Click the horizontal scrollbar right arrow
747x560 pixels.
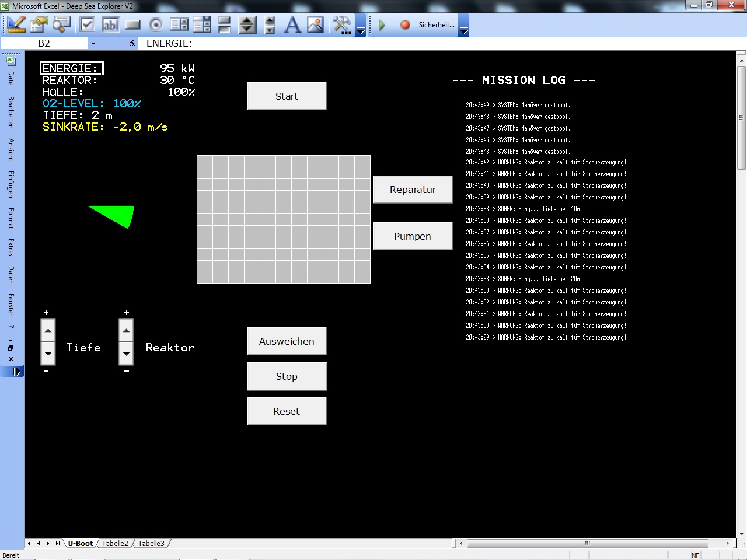(728, 543)
